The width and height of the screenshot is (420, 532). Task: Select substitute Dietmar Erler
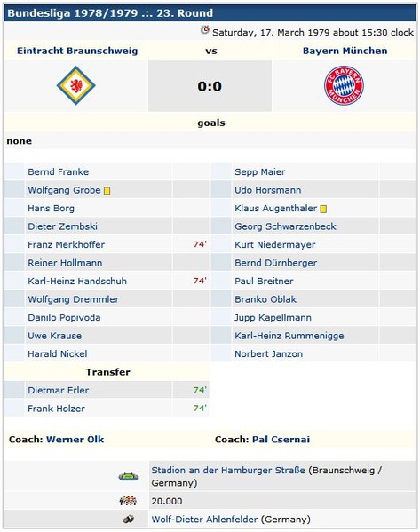coord(59,391)
